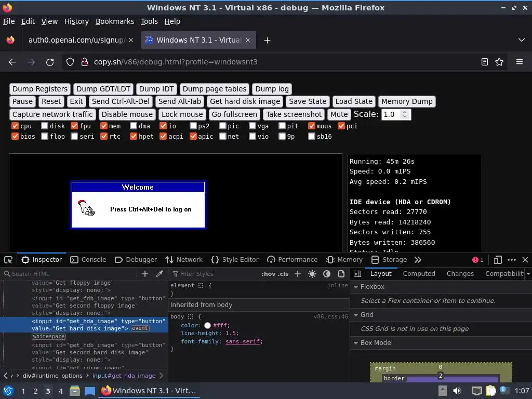The width and height of the screenshot is (532, 399).
Task: Collapse the Flexbox section
Action: 356,287
